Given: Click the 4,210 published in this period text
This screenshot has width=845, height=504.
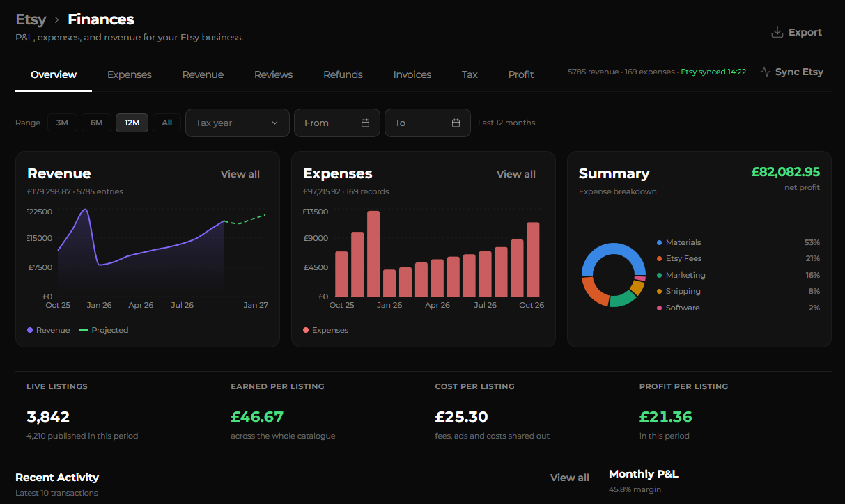Looking at the screenshot, I should coord(82,436).
